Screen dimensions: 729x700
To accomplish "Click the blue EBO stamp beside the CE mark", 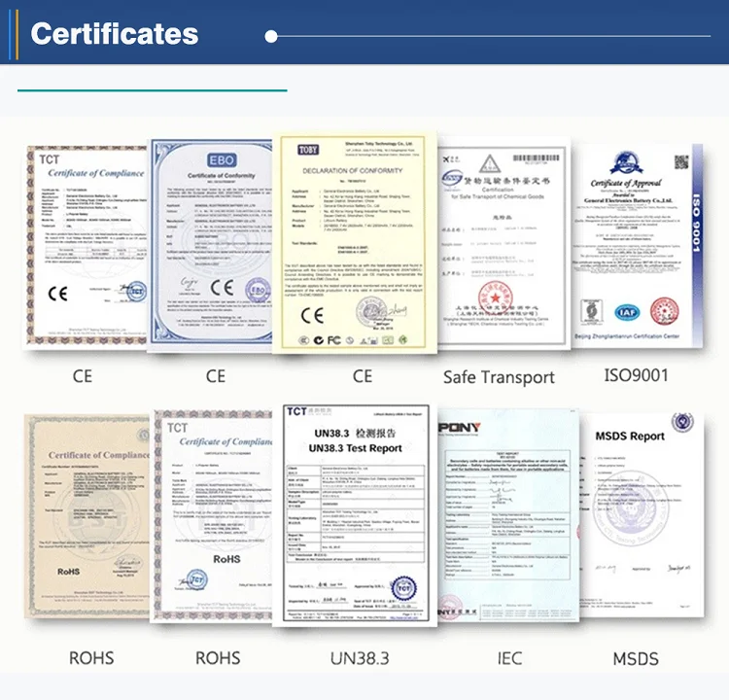I will [x=258, y=290].
